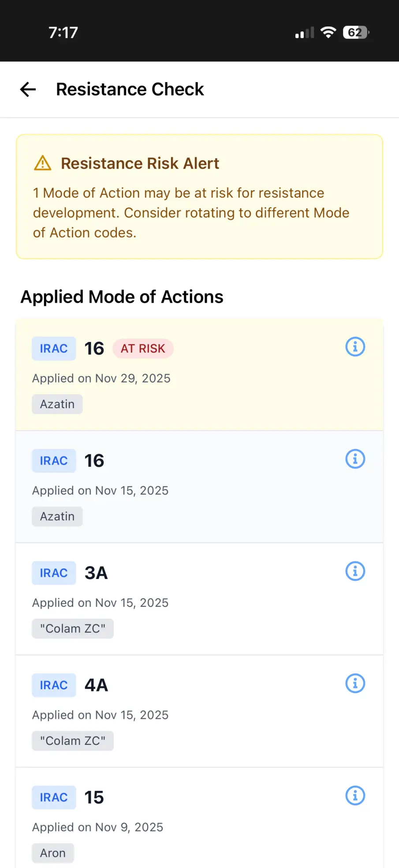Tap the Resistance Risk Alert heading
The width and height of the screenshot is (399, 868).
click(140, 163)
